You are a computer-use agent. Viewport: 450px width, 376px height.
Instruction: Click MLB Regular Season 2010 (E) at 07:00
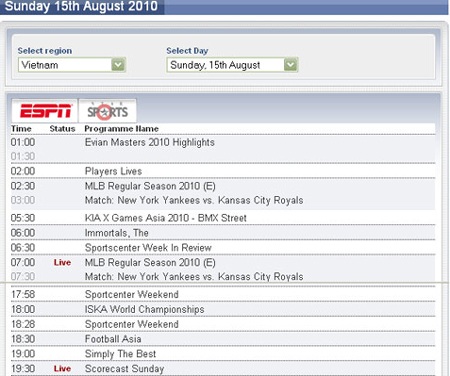150,263
